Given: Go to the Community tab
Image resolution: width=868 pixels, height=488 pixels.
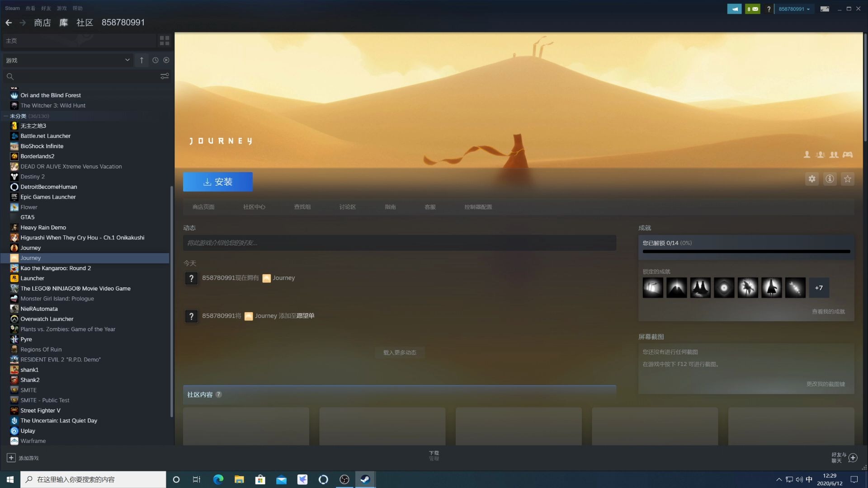Looking at the screenshot, I should tap(85, 23).
